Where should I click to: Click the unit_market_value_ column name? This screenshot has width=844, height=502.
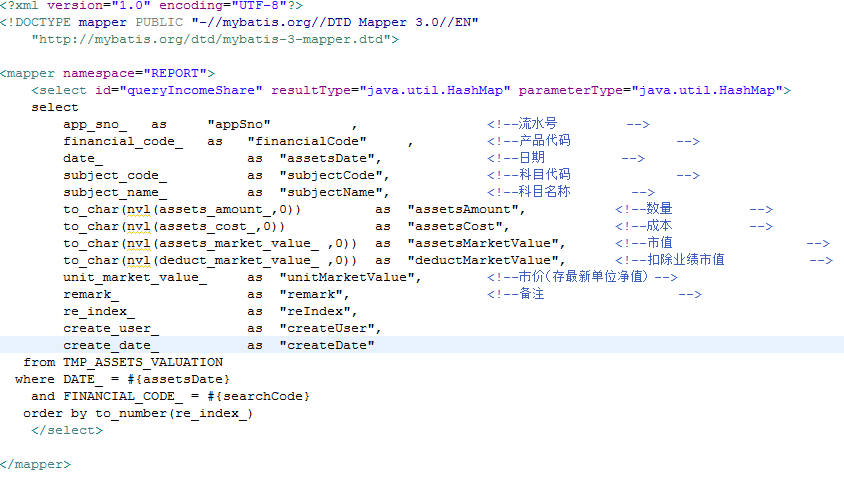point(135,278)
